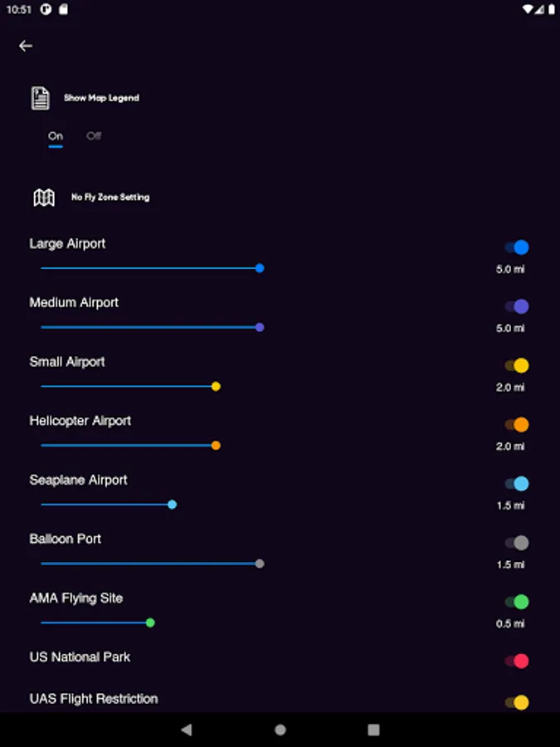Tap the Android back navigation triangle
Viewport: 560px width, 747px height.
pyautogui.click(x=187, y=730)
